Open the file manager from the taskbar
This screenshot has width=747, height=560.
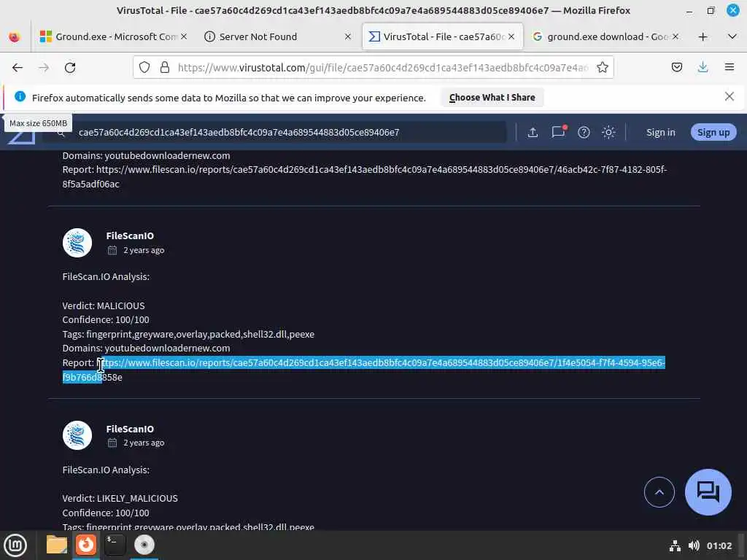coord(57,545)
